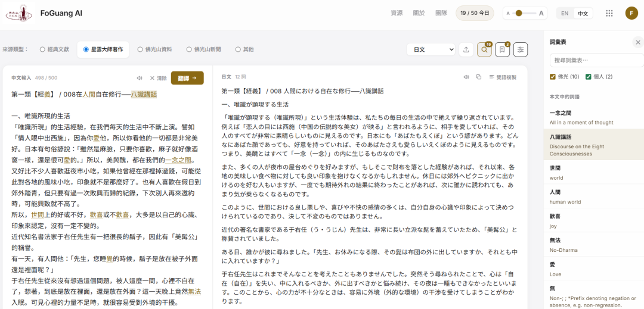Select glossary entry 愛 Love
The width and height of the screenshot is (644, 309).
pyautogui.click(x=594, y=269)
